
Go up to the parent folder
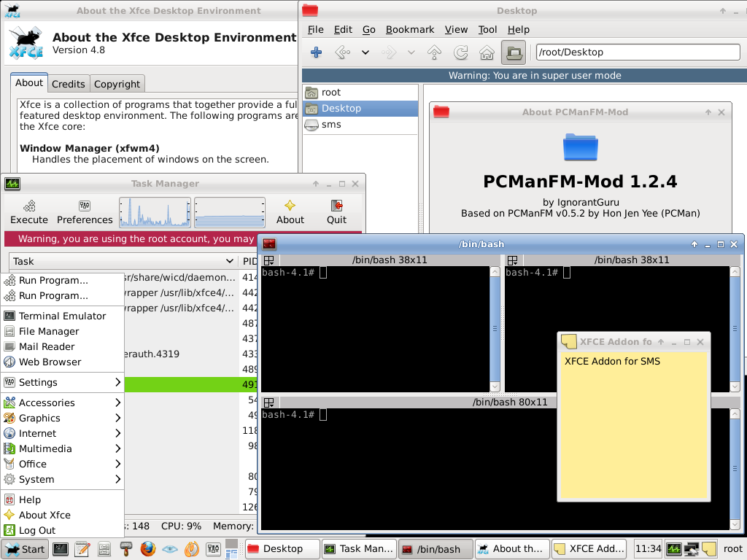point(435,52)
